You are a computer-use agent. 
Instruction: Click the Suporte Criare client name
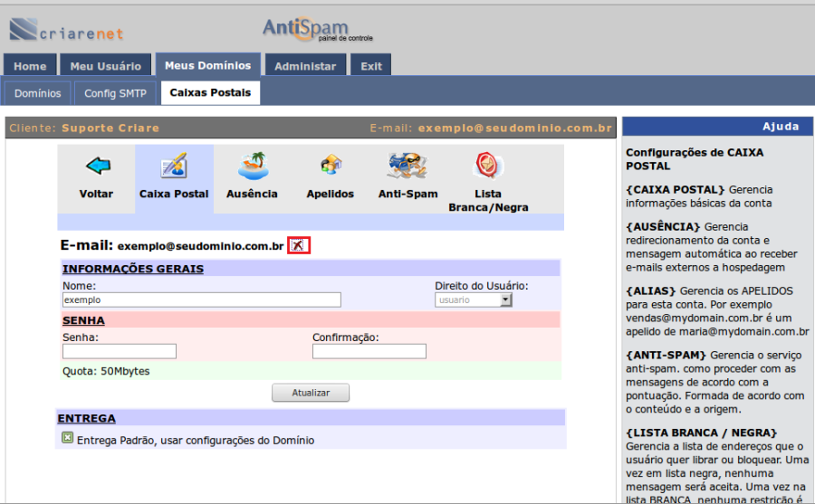[110, 128]
